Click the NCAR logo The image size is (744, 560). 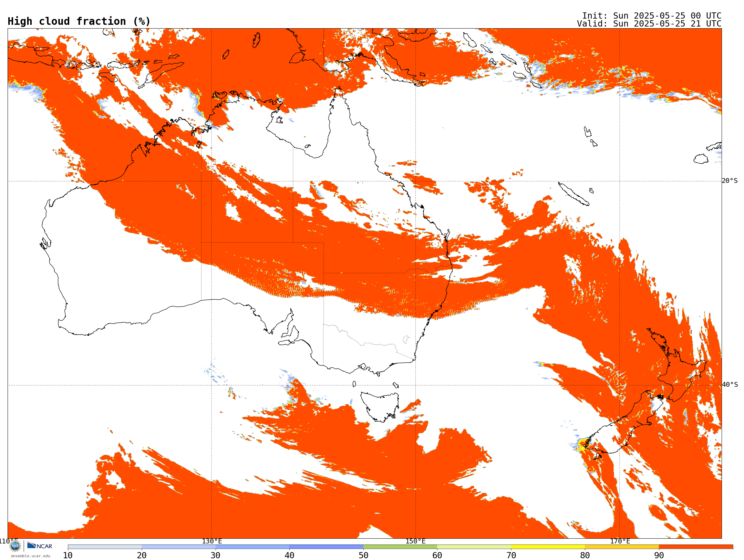pos(40,546)
